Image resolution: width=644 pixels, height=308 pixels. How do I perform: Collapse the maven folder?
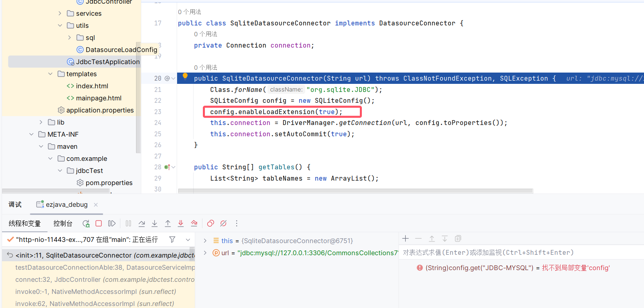pyautogui.click(x=41, y=146)
